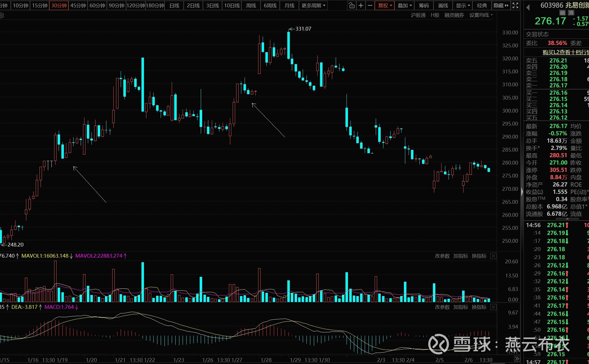Toggle the 融资融券 overlay

454,15
